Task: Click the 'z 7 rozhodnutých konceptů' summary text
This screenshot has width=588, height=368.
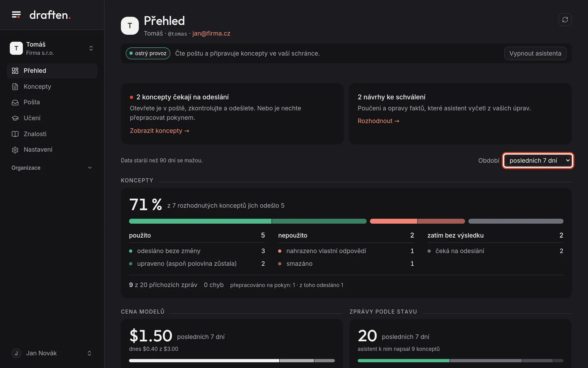Action: pyautogui.click(x=226, y=206)
